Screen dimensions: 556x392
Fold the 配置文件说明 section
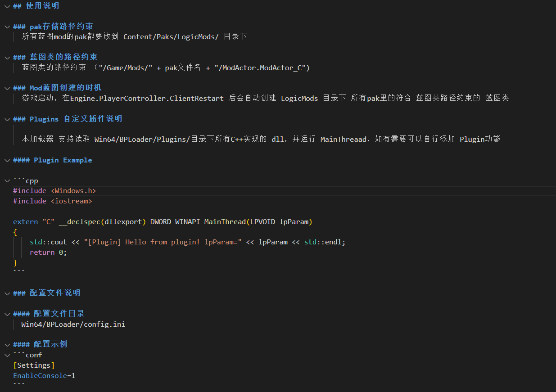click(7, 293)
